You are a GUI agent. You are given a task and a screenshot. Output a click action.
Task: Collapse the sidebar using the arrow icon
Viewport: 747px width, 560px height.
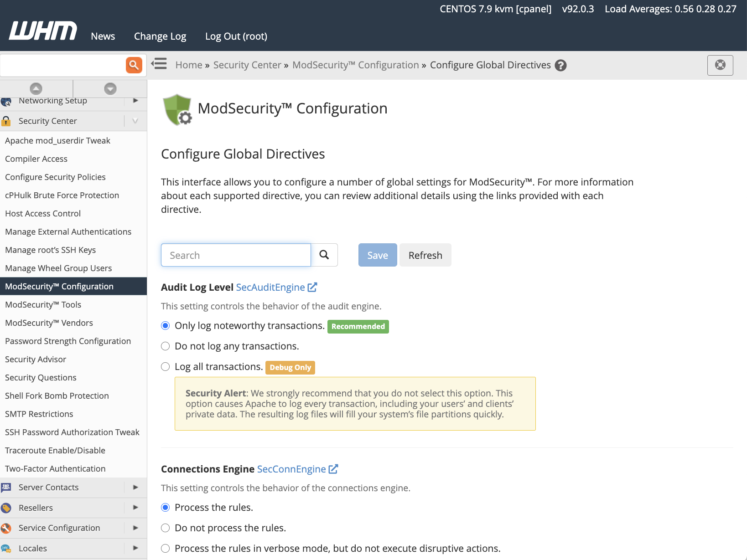(159, 64)
